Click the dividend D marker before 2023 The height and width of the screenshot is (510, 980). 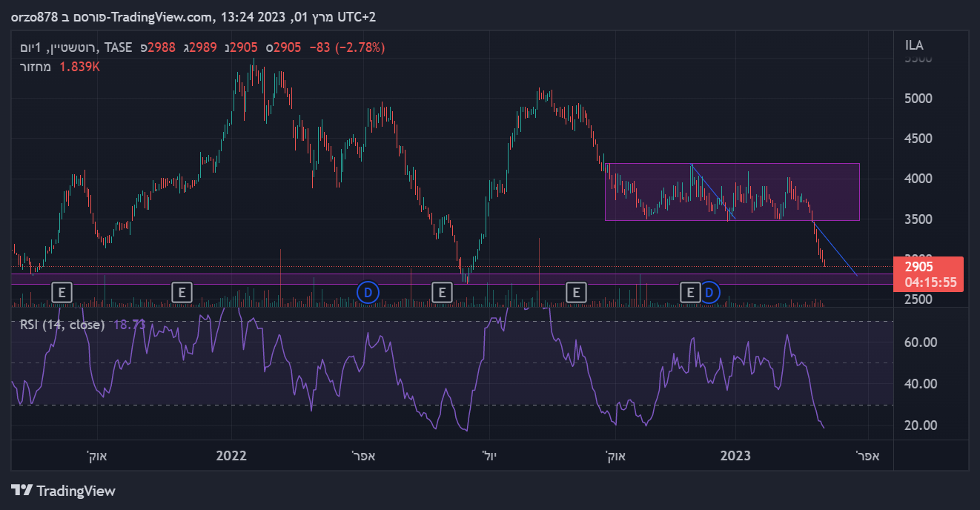tap(710, 292)
